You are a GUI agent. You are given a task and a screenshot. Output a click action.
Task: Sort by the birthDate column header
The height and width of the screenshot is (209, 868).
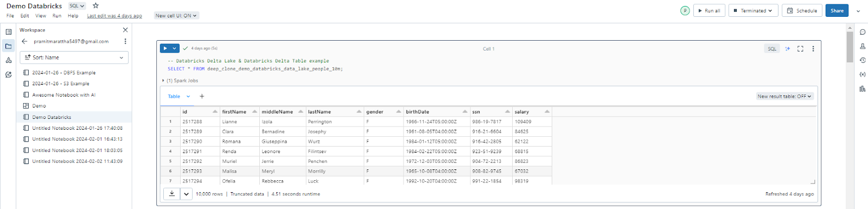pos(437,111)
